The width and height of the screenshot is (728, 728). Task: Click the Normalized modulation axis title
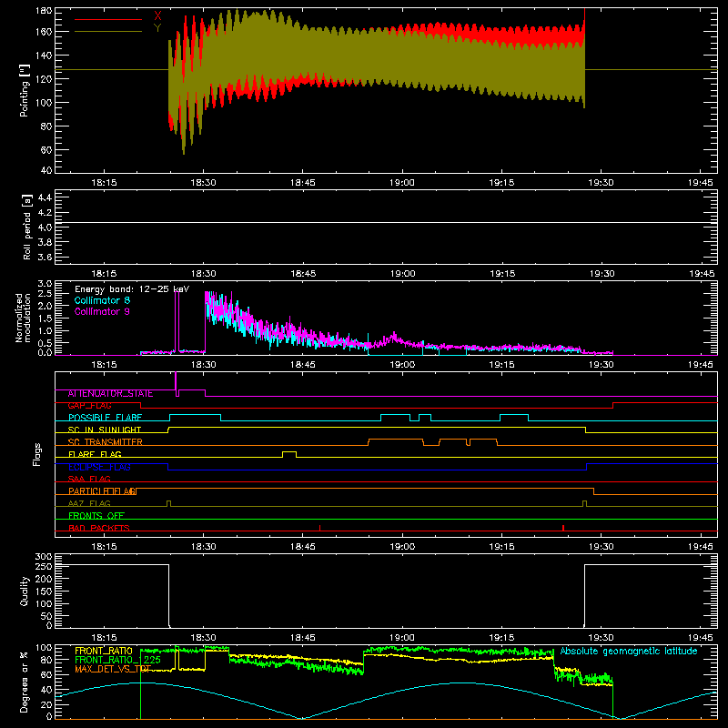coord(23,318)
